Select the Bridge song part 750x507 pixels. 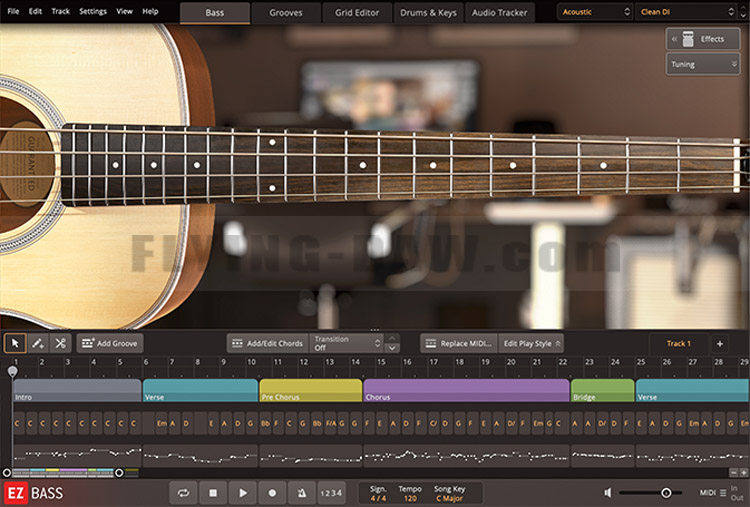603,390
